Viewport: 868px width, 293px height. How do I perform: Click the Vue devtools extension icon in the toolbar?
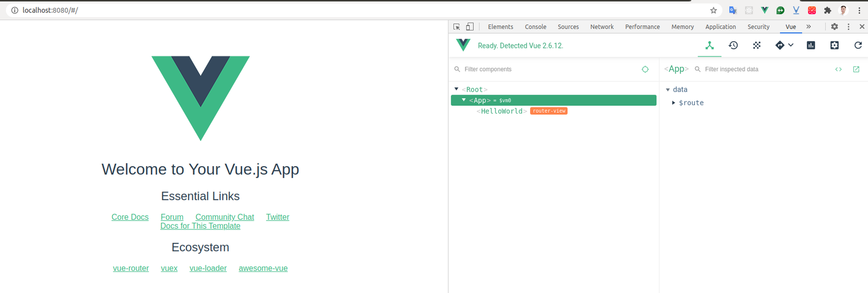coord(764,10)
